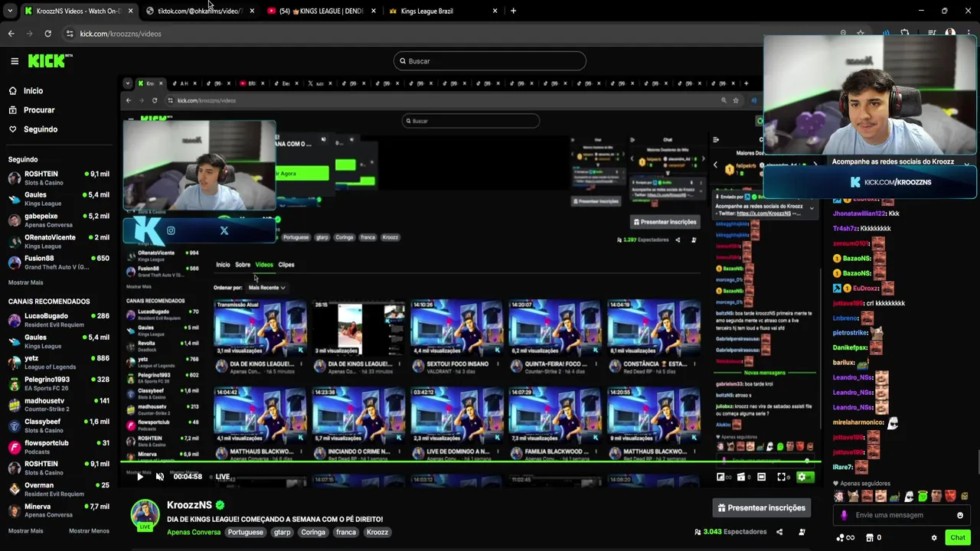Click the KICK logo
This screenshot has height=551, width=980.
click(x=50, y=60)
